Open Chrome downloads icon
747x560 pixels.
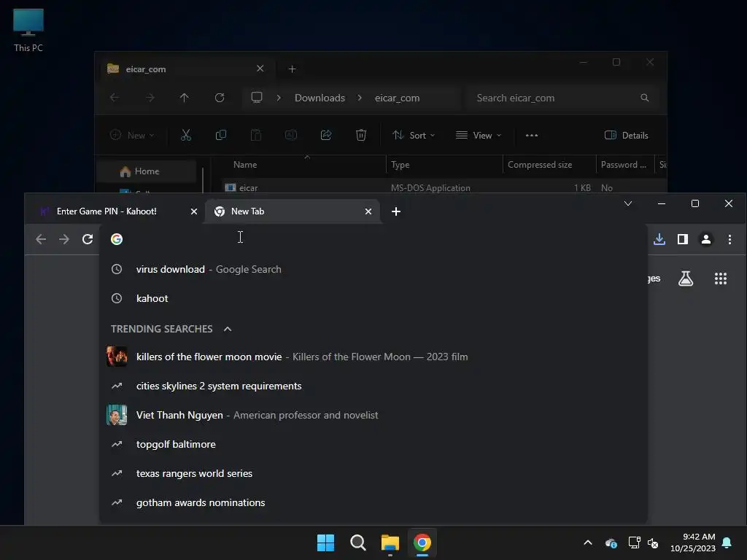659,239
